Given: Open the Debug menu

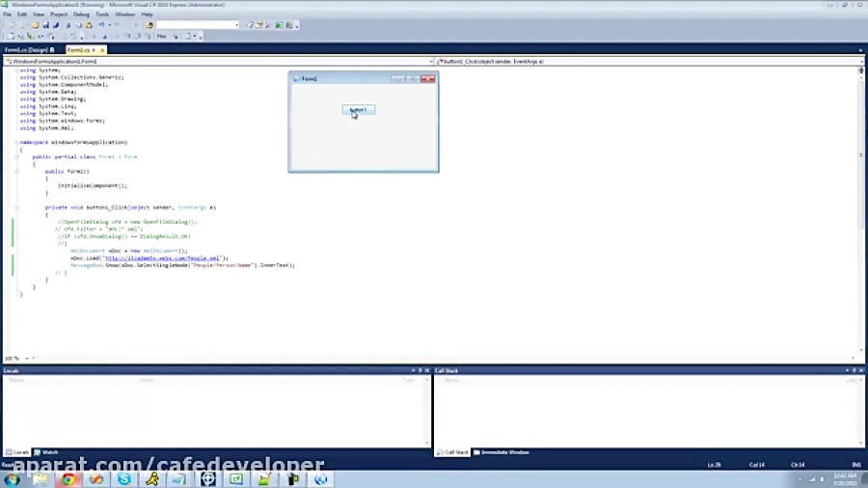Looking at the screenshot, I should click(x=81, y=14).
